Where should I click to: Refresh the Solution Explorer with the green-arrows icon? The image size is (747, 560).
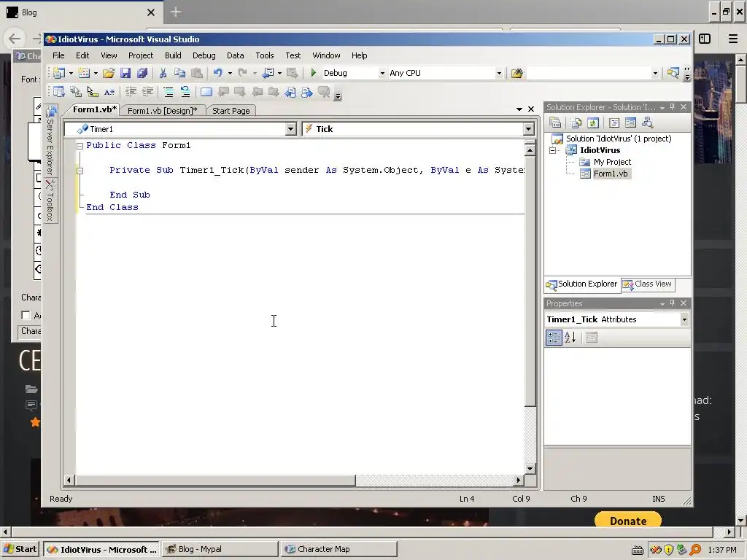pyautogui.click(x=592, y=122)
